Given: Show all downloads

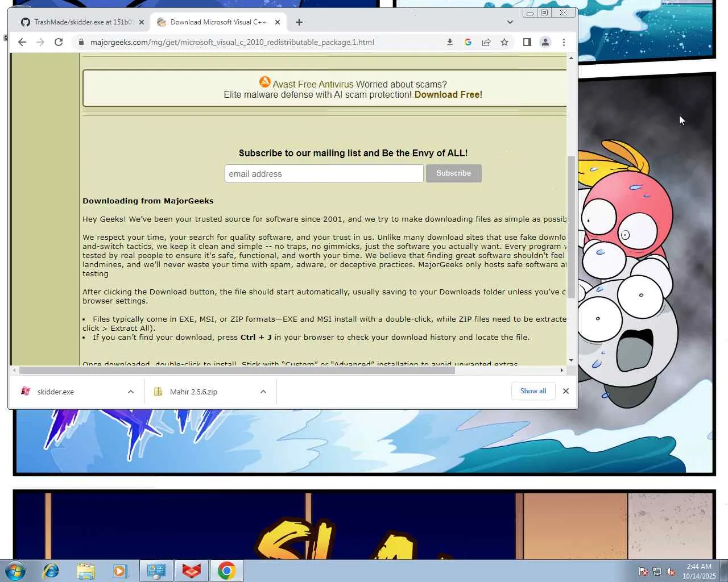Looking at the screenshot, I should coord(533,391).
